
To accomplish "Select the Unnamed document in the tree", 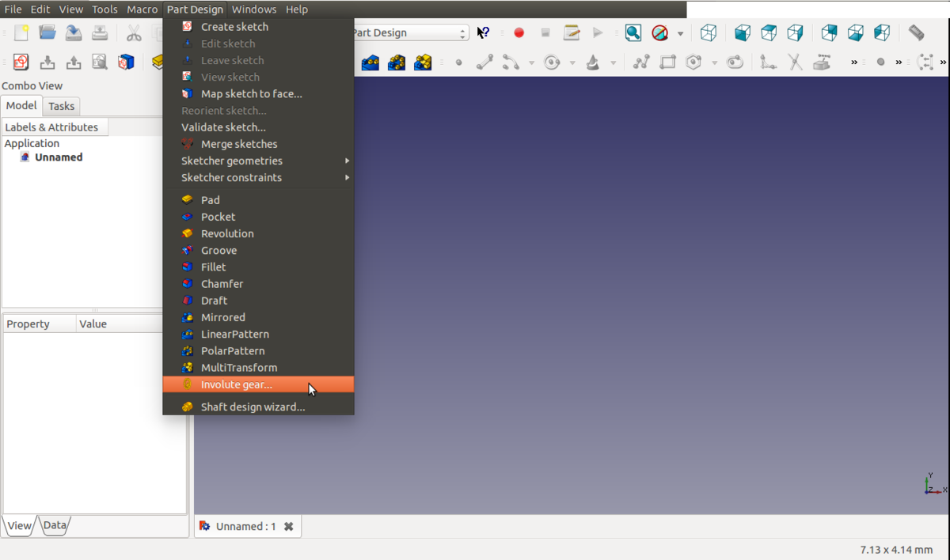I will (59, 157).
